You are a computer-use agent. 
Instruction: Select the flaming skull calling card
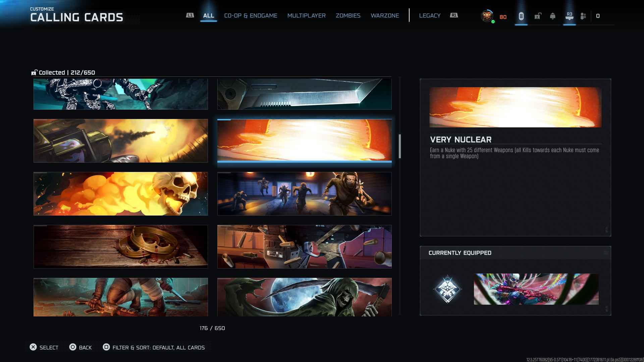120,194
